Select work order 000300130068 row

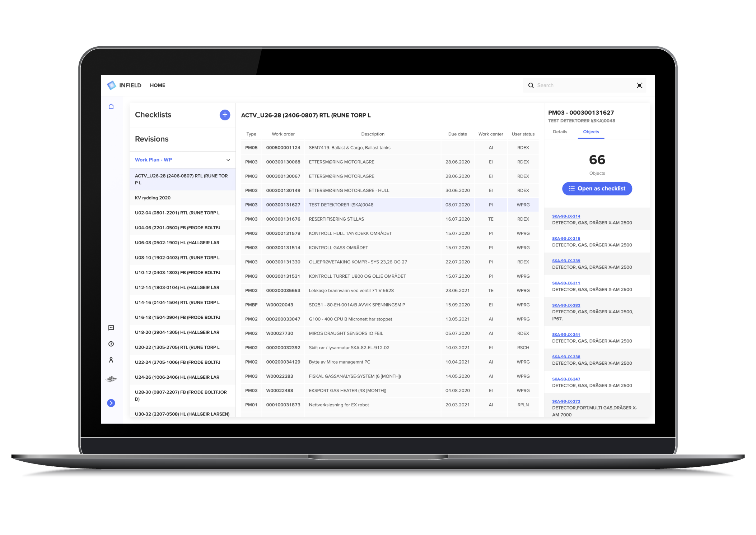tap(390, 162)
